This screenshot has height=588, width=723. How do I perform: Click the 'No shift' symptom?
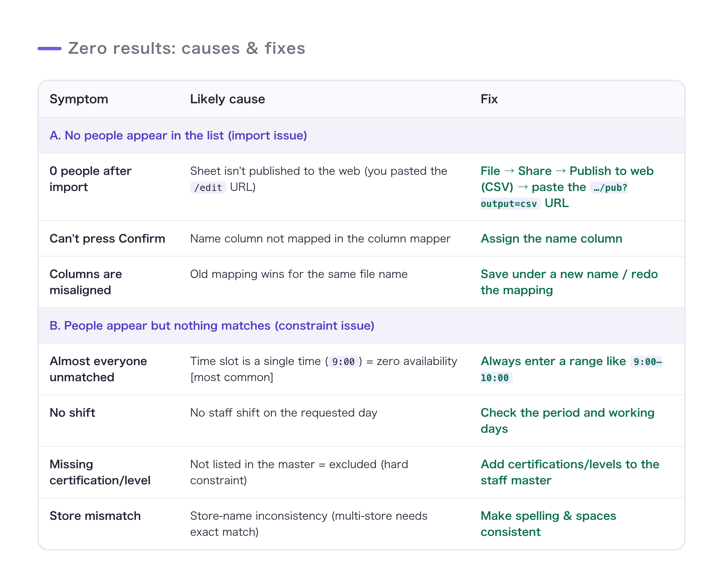pos(72,412)
